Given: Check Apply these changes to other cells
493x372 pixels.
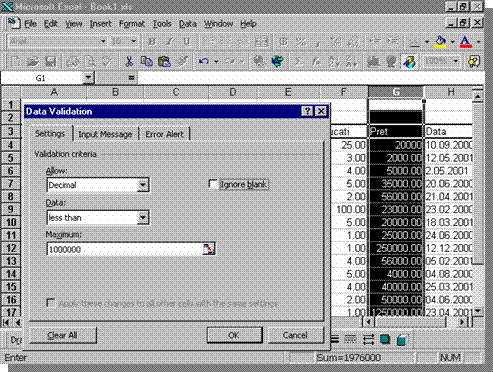Looking at the screenshot, I should 51,303.
